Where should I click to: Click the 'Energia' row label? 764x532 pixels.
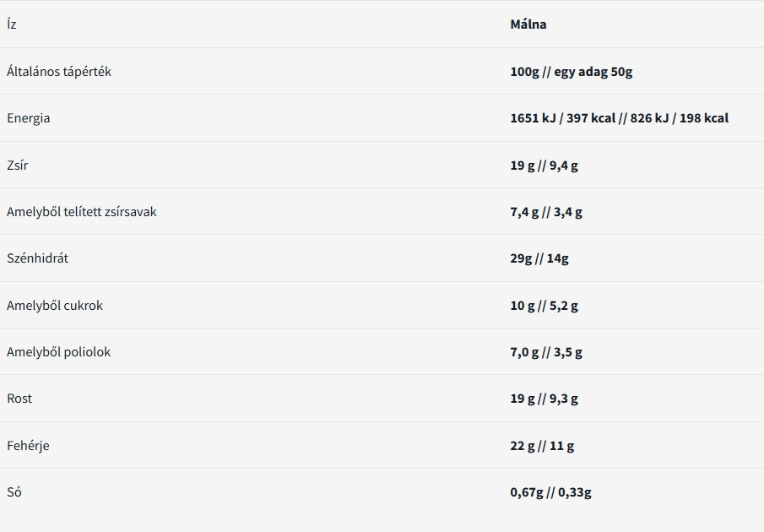point(29,118)
